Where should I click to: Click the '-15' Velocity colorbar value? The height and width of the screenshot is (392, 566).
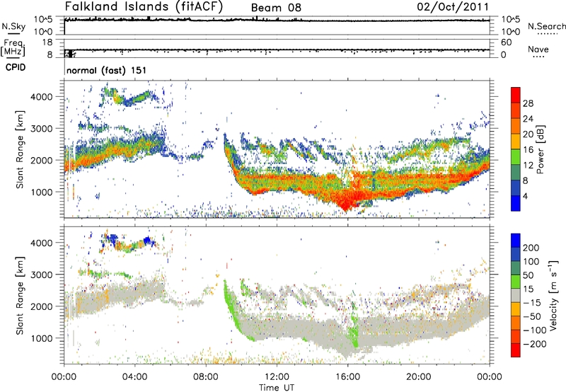[532, 302]
